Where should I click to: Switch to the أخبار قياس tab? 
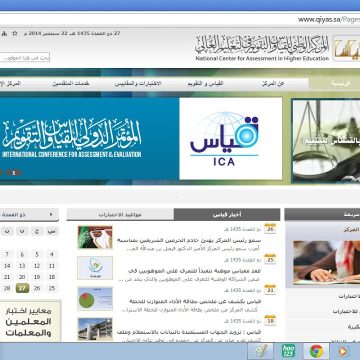227,215
